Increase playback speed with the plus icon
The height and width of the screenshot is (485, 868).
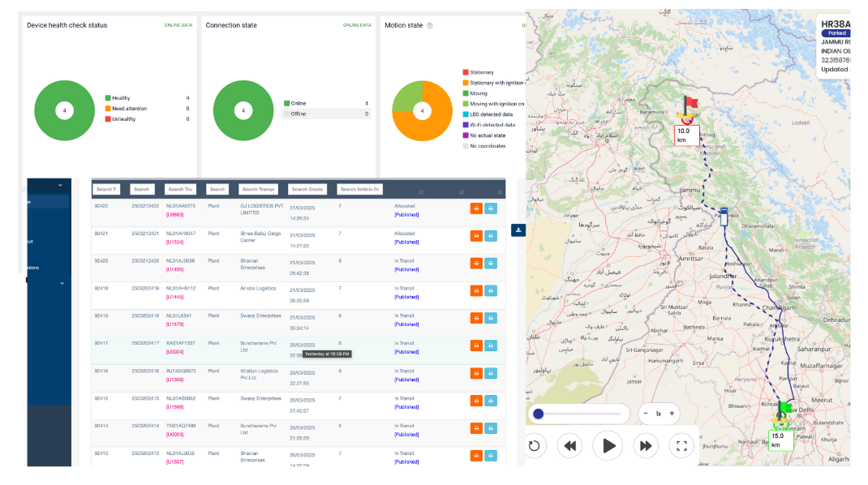[x=671, y=413]
